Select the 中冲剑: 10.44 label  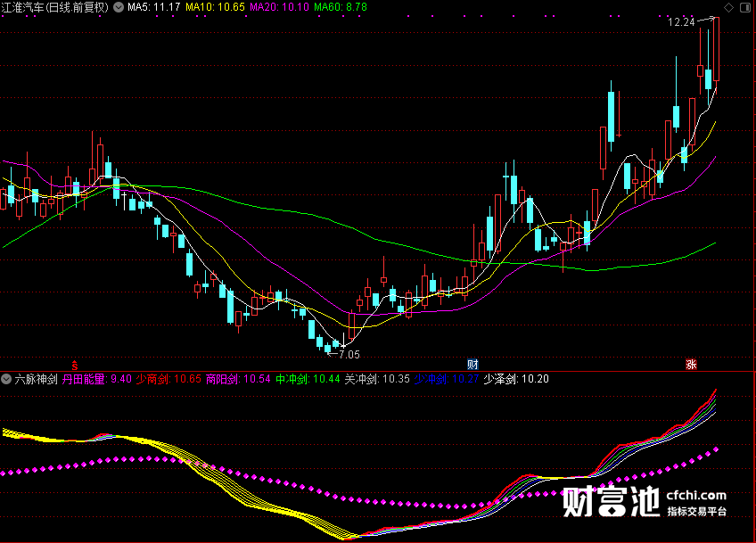point(308,379)
